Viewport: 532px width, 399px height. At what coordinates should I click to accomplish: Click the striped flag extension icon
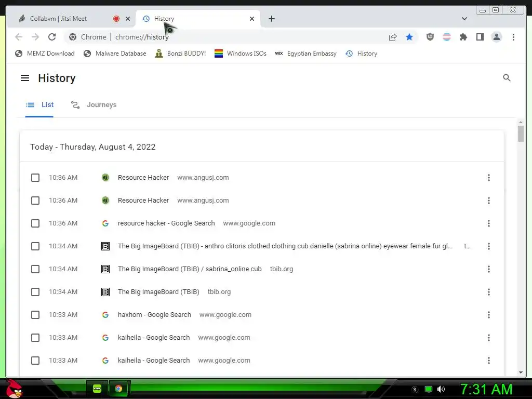point(447,37)
